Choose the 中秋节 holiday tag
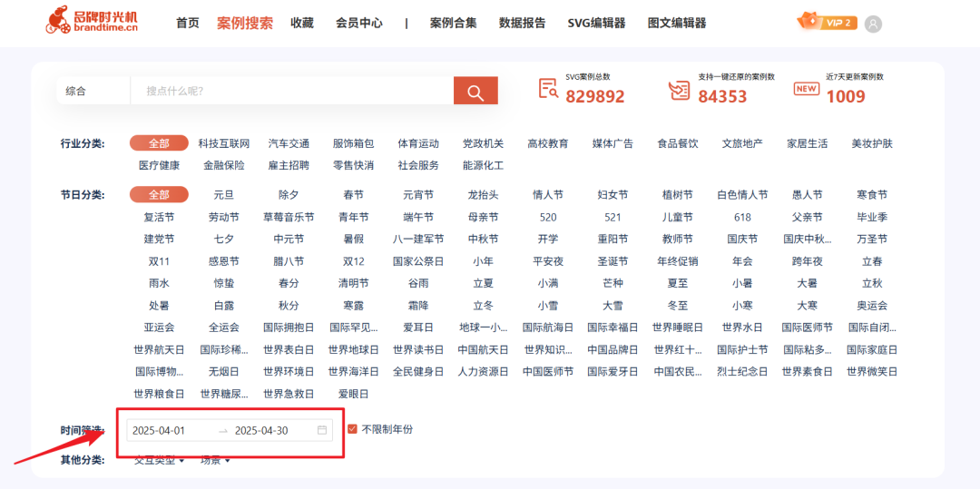Image resolution: width=980 pixels, height=489 pixels. point(483,240)
